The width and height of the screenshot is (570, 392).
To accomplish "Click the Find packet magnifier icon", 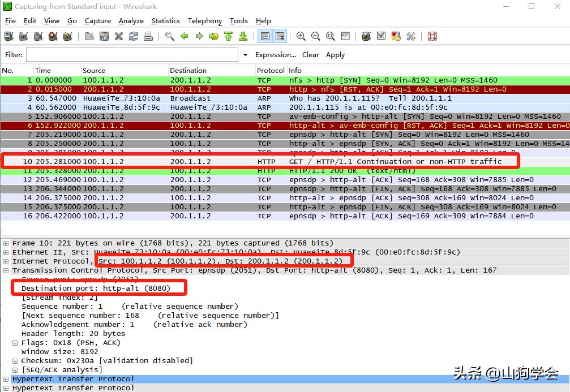I will pos(170,36).
